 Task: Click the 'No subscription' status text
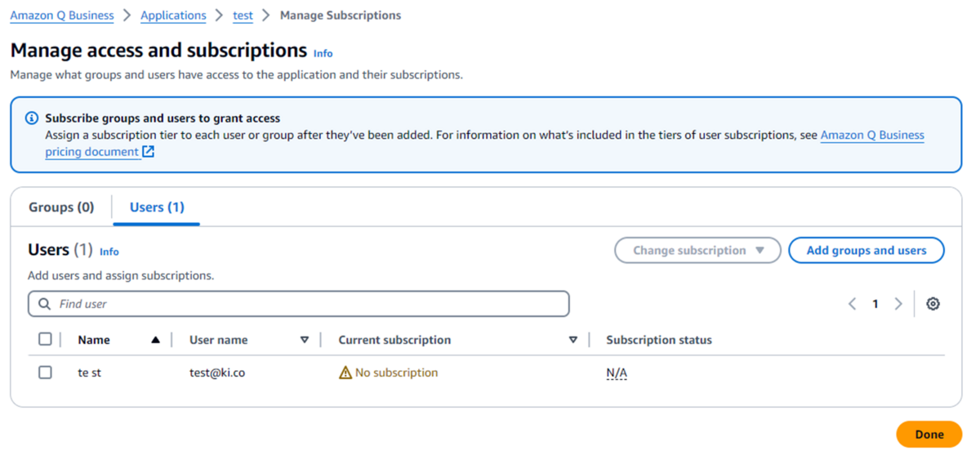click(396, 373)
